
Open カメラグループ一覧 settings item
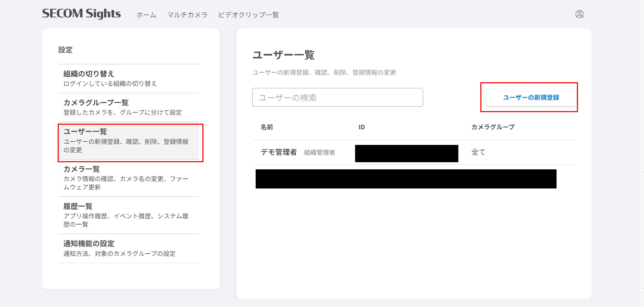128,107
